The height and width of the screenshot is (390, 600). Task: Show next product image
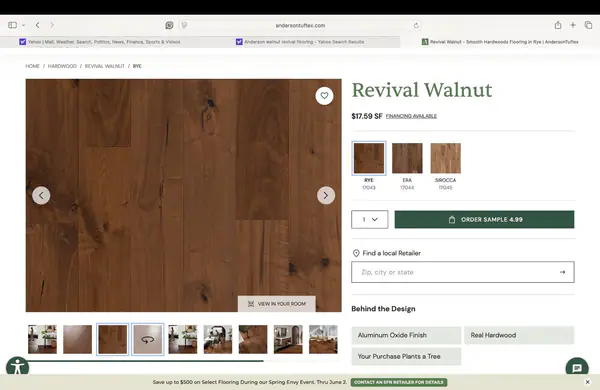[x=326, y=196]
